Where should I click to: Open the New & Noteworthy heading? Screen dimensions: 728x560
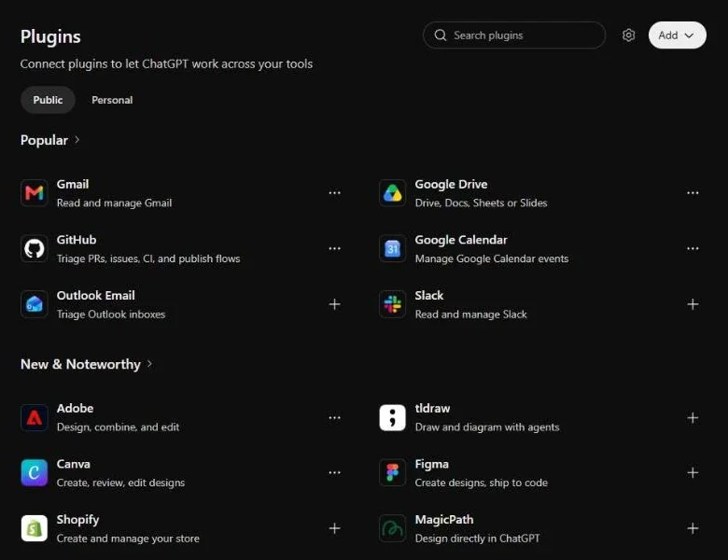point(80,364)
